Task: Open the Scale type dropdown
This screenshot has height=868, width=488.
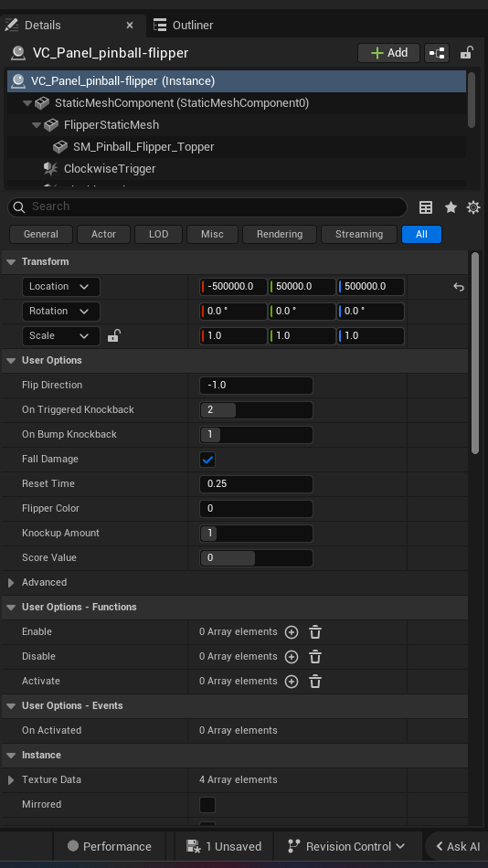Action: [61, 335]
